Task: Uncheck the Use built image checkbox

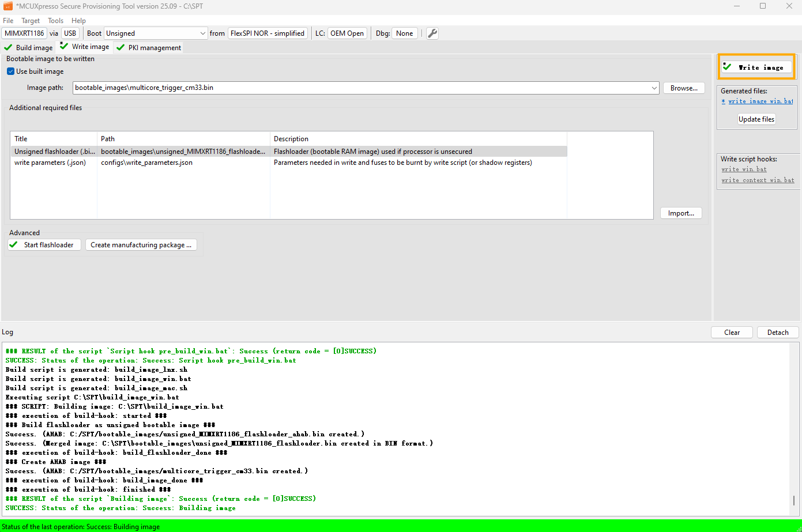Action: point(10,71)
